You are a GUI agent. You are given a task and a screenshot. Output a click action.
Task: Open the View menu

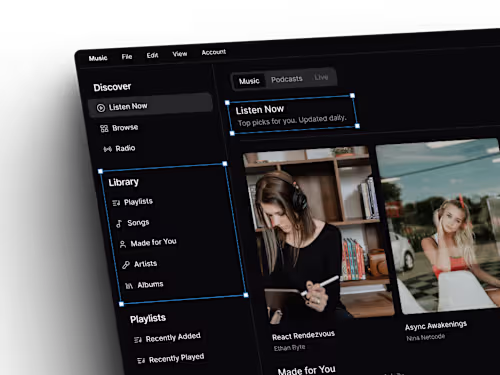180,54
